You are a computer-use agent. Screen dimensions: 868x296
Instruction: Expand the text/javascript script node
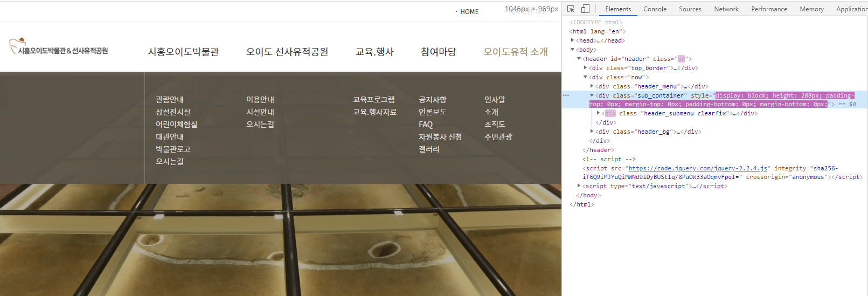coord(579,186)
